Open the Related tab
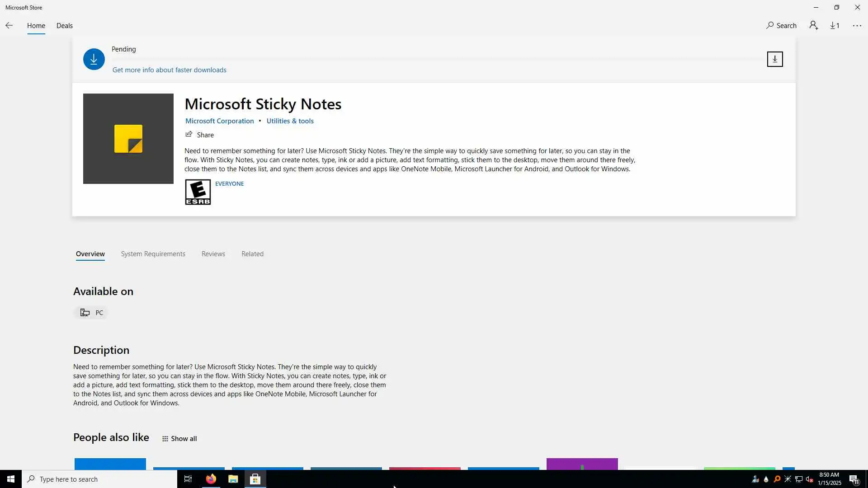This screenshot has width=868, height=488. [252, 254]
